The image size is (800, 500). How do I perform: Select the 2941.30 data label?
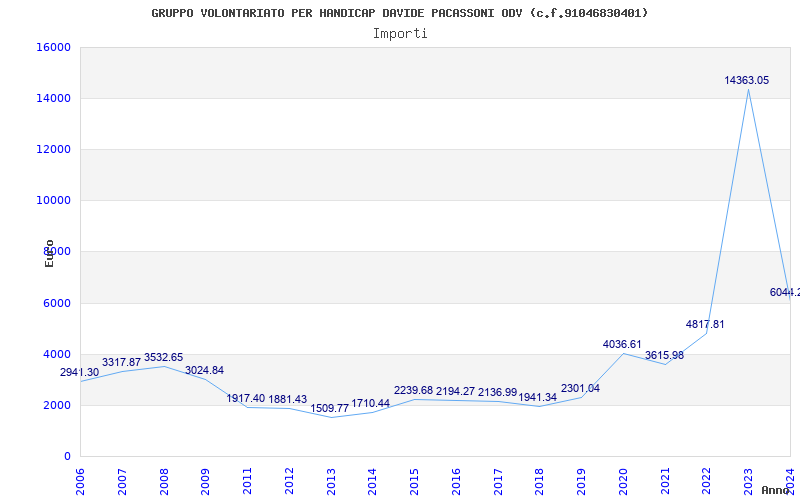coord(79,372)
